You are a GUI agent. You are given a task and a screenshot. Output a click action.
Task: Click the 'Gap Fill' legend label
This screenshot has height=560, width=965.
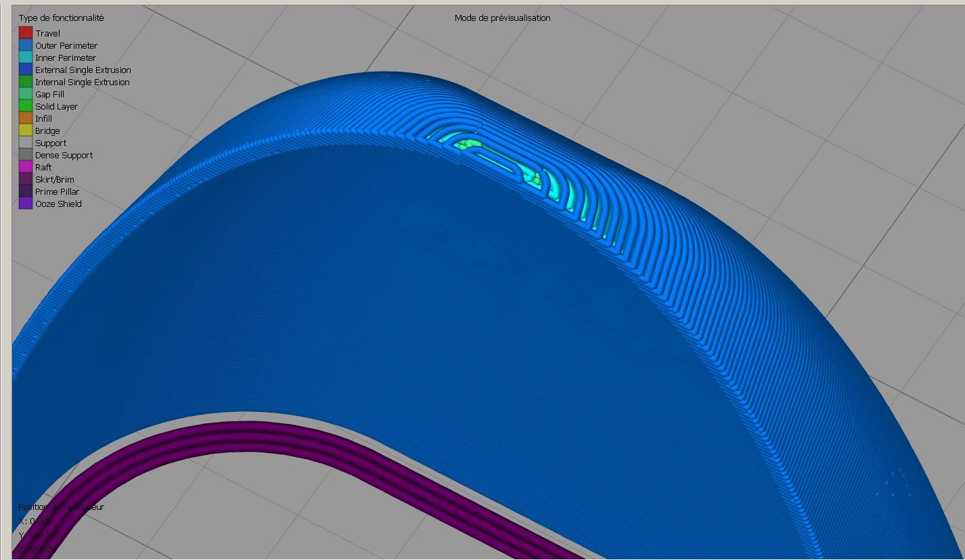click(x=49, y=94)
